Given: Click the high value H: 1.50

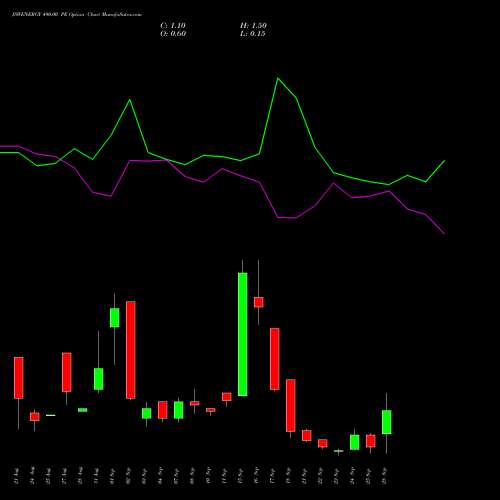Looking at the screenshot, I should (253, 26).
